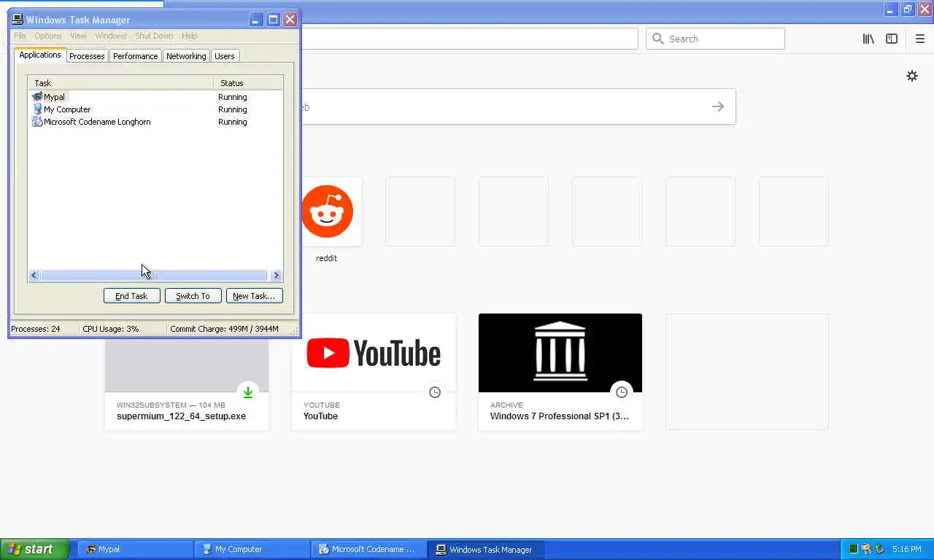Open the Shut Down menu
Image resolution: width=934 pixels, height=560 pixels.
point(154,36)
